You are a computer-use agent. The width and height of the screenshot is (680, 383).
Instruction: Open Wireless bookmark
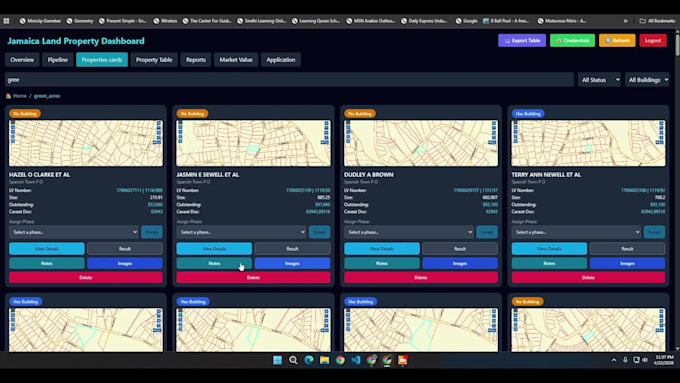[x=165, y=20]
